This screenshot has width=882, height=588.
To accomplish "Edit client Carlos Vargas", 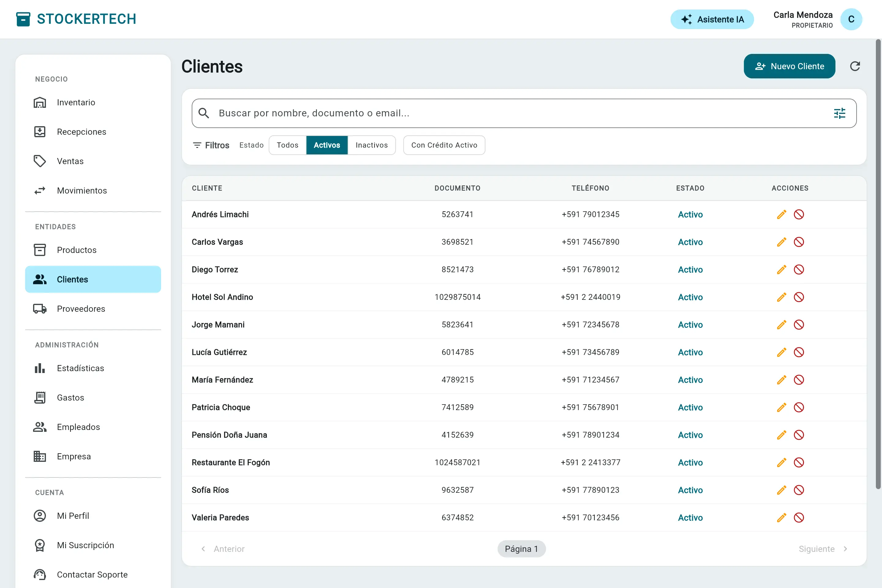I will [782, 242].
